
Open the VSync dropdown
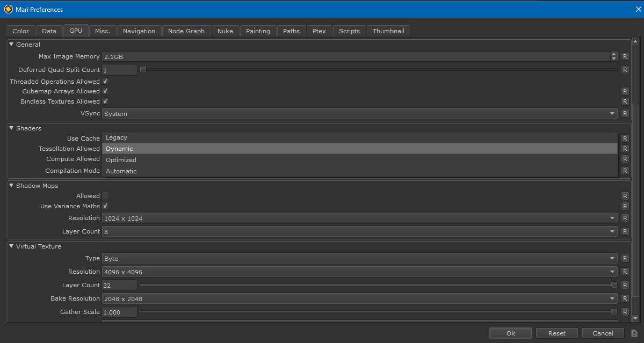pyautogui.click(x=359, y=113)
